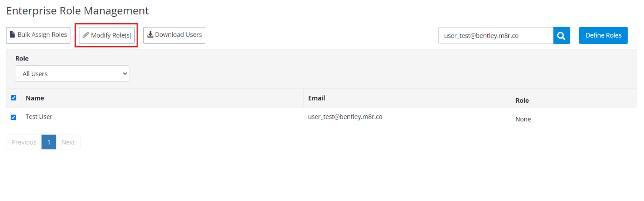Click the Modify Role(s) button text
This screenshot has width=644, height=201.
click(x=111, y=35)
